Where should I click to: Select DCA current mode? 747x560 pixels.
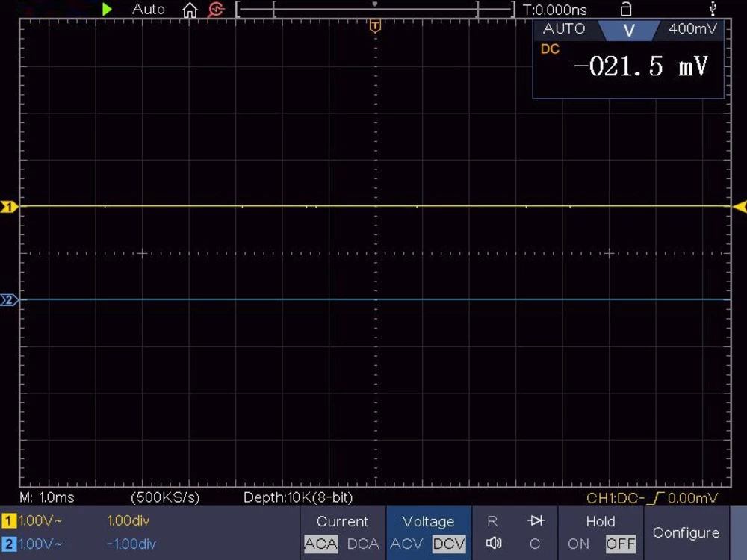coord(363,544)
